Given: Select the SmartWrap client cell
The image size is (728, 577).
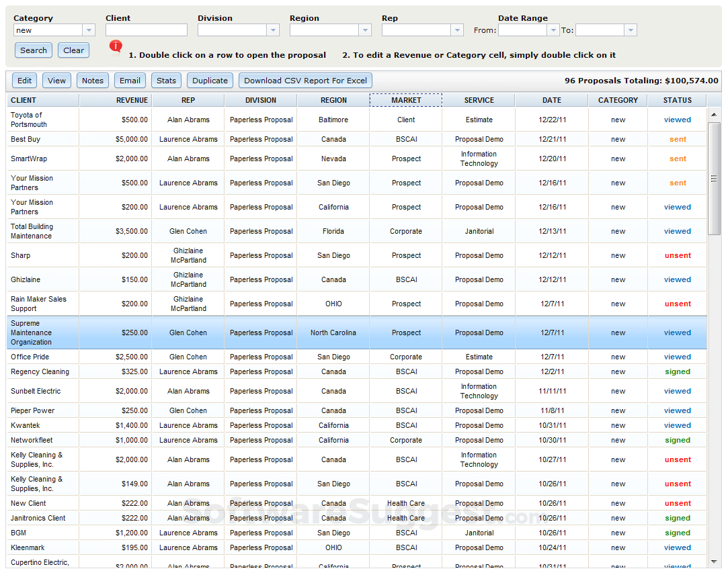Looking at the screenshot, I should coord(43,159).
